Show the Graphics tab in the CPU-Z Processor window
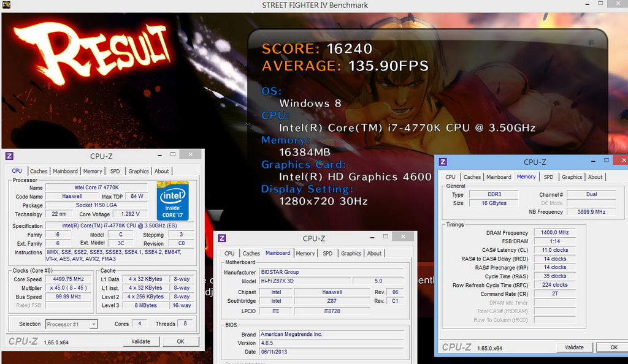Screen dimensions: 628x364 click(x=139, y=171)
